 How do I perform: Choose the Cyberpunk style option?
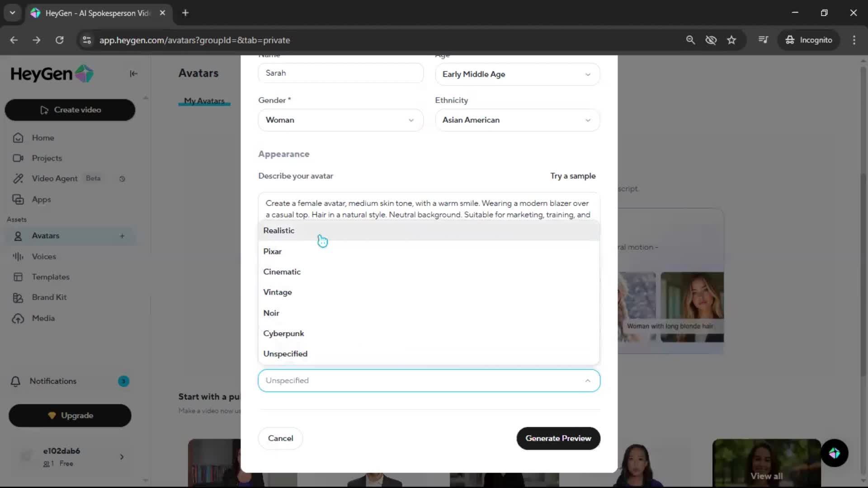(283, 333)
